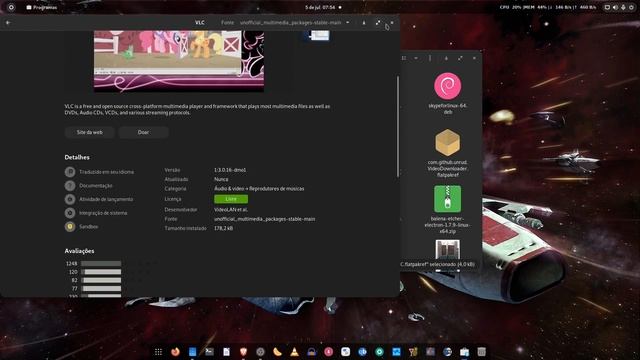Click the globe icon in dock
This screenshot has width=640, height=360.
pos(447,352)
